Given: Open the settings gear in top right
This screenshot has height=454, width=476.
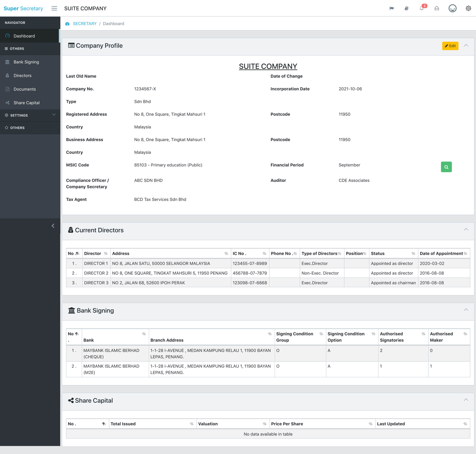Looking at the screenshot, I should coord(468,8).
